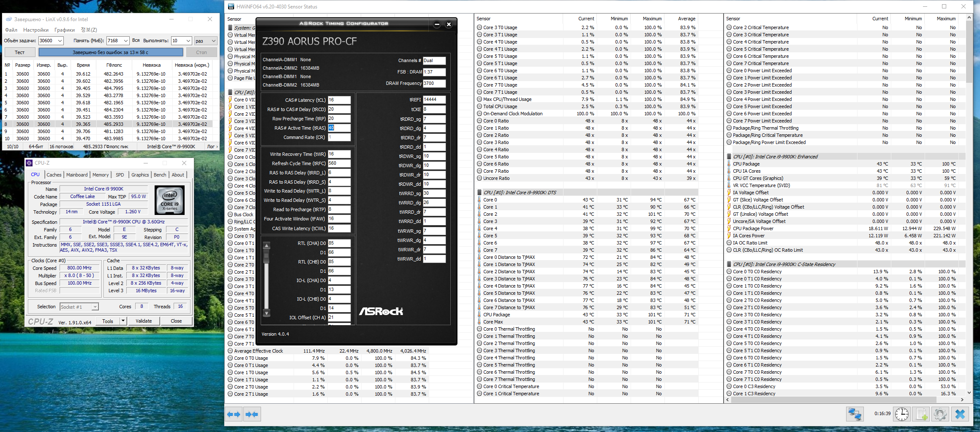Open the Файл menu in LinX
The image size is (980, 432).
pyautogui.click(x=11, y=30)
